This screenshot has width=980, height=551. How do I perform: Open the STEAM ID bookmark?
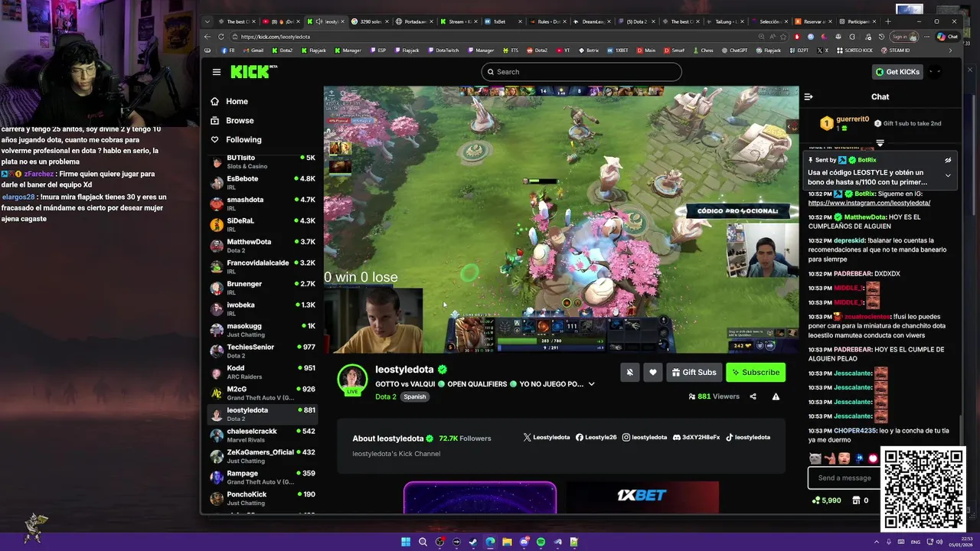pos(896,51)
